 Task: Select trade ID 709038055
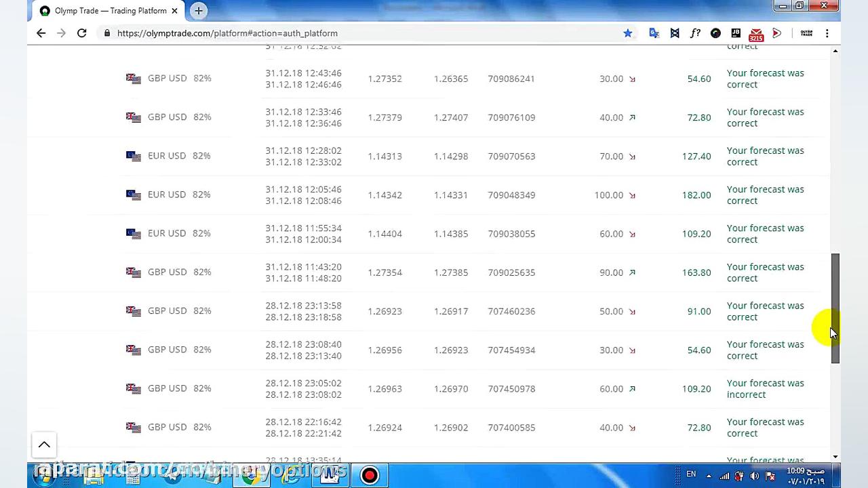(x=511, y=234)
